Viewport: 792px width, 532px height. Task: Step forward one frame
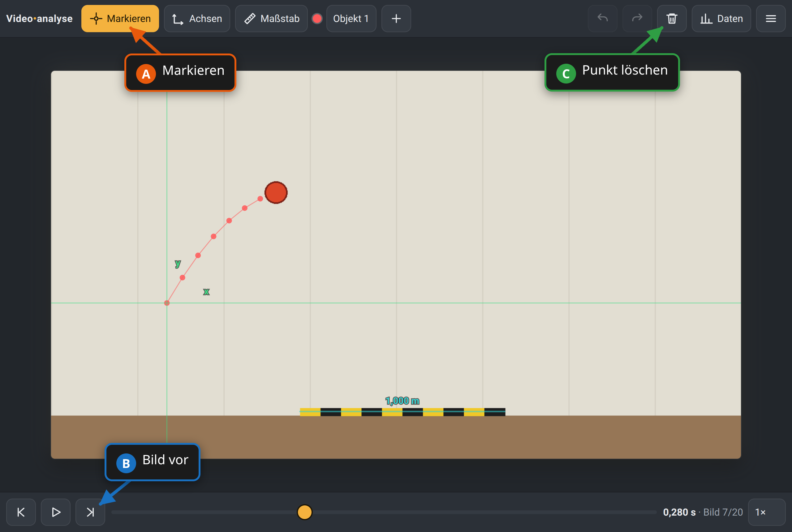(x=90, y=512)
